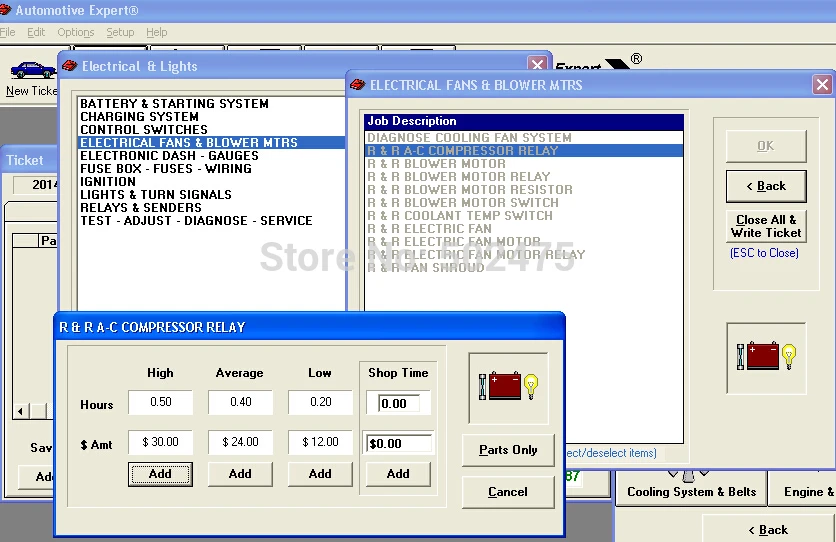Click the Parts Only button

508,450
